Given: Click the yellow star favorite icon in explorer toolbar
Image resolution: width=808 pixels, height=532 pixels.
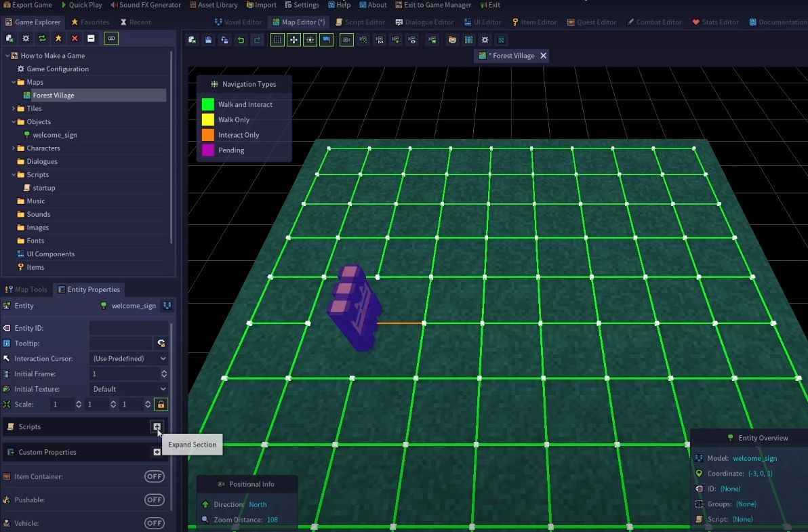Looking at the screenshot, I should click(x=58, y=38).
